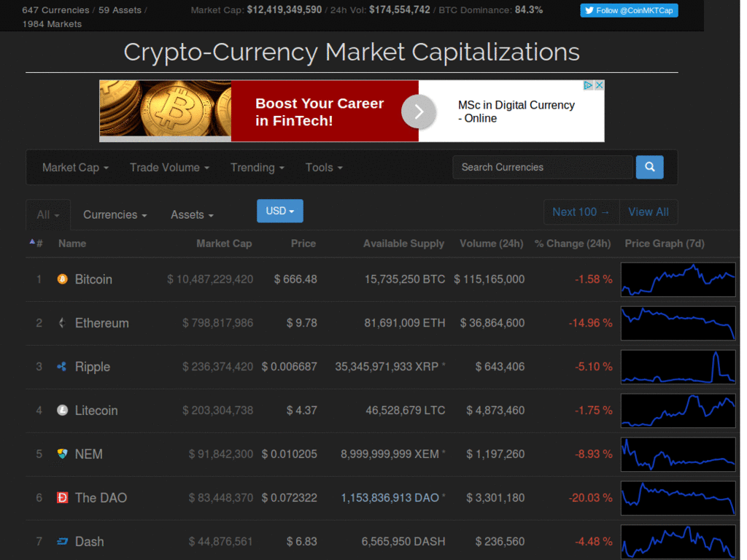Click Ethereum price $ 9.78

pyautogui.click(x=301, y=323)
